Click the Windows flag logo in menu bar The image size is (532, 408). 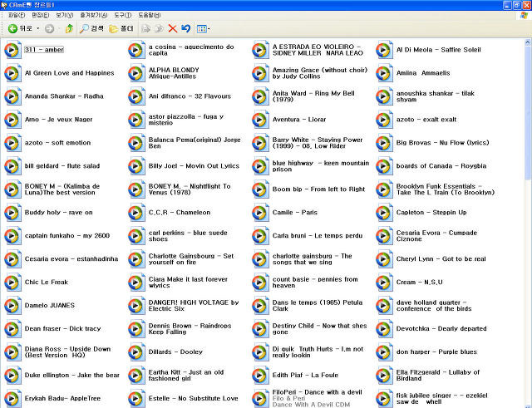click(525, 16)
